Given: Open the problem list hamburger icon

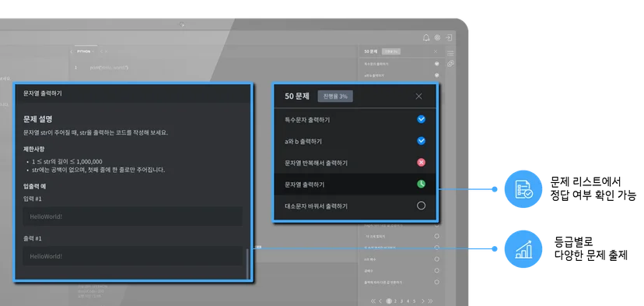Looking at the screenshot, I should coord(450,54).
